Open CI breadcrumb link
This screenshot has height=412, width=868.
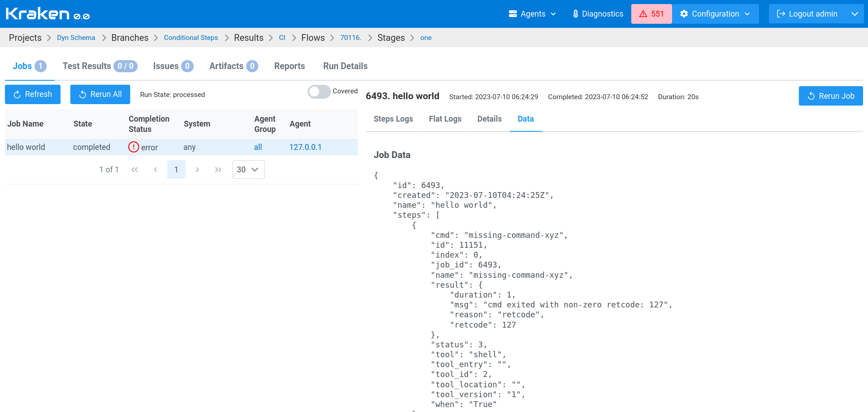[x=282, y=38]
